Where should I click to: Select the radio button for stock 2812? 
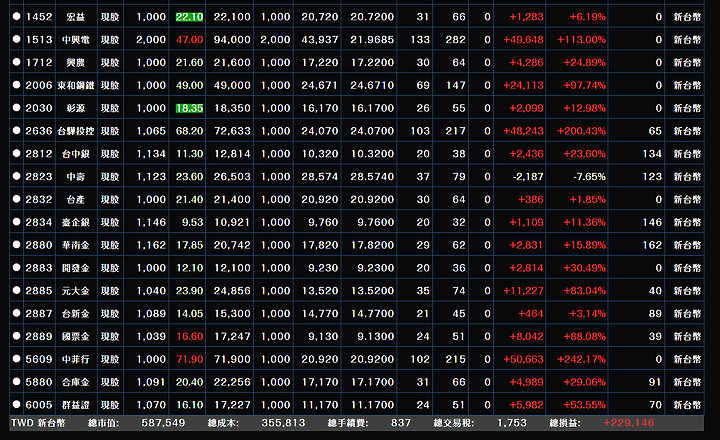pyautogui.click(x=17, y=153)
